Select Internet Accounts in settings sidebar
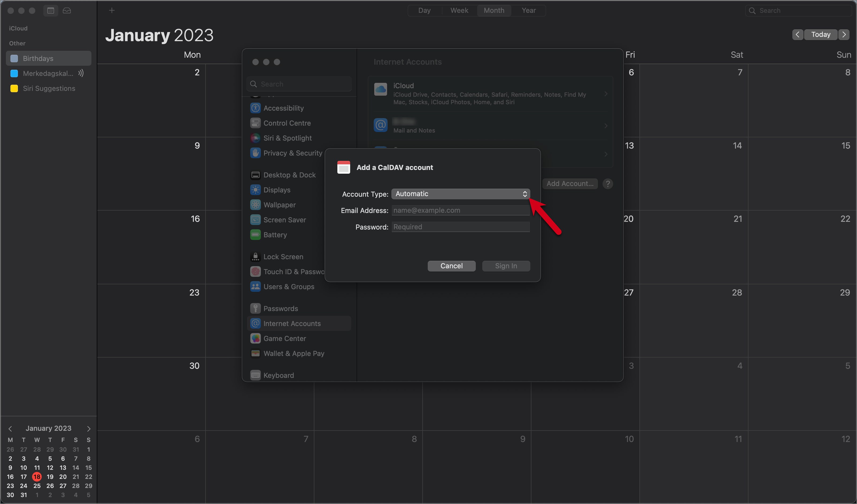Screen dimensions: 857x504 pos(299,323)
